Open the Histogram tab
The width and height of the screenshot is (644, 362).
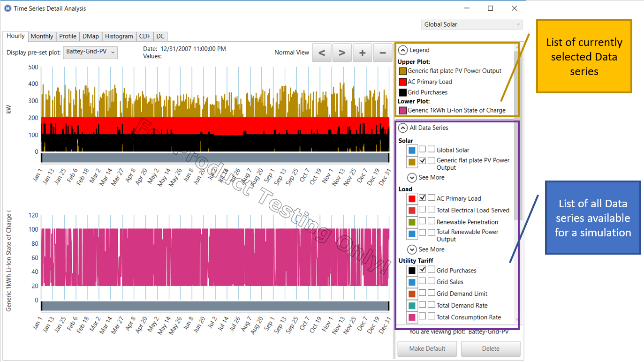click(x=119, y=36)
